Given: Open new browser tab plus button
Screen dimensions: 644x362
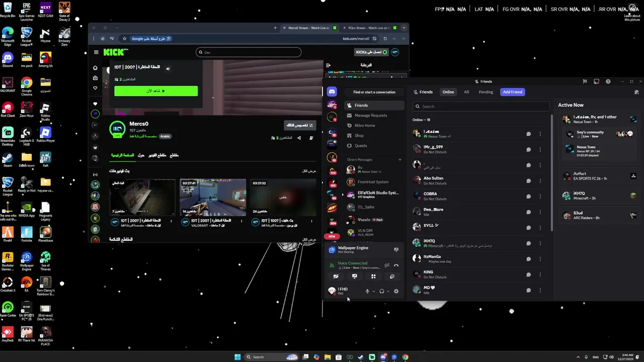Looking at the screenshot, I should (275, 28).
